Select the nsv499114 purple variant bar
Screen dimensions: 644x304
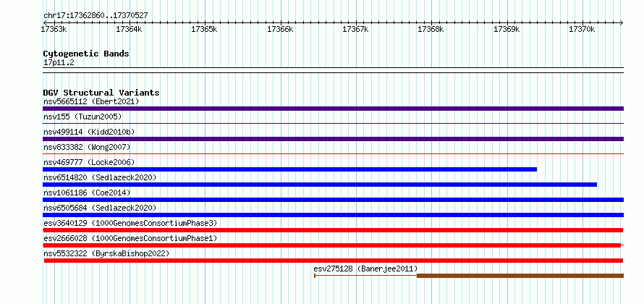click(x=333, y=139)
